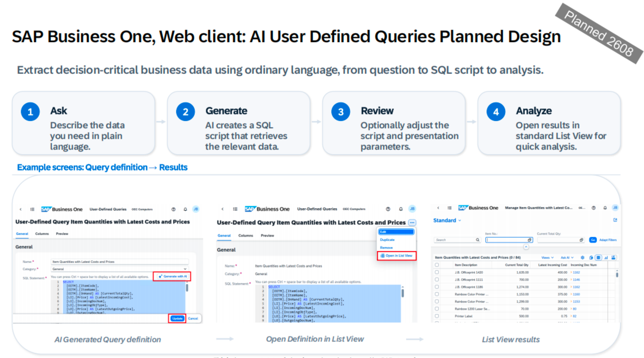Open help icon in the list view results screen
Image resolution: width=644 pixels, height=358 pixels.
click(x=594, y=208)
